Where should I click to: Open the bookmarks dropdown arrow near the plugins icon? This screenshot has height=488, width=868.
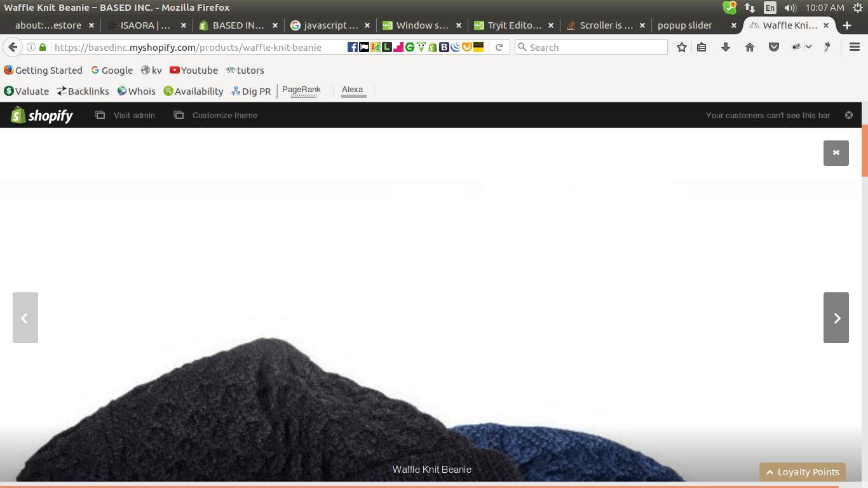click(x=809, y=46)
